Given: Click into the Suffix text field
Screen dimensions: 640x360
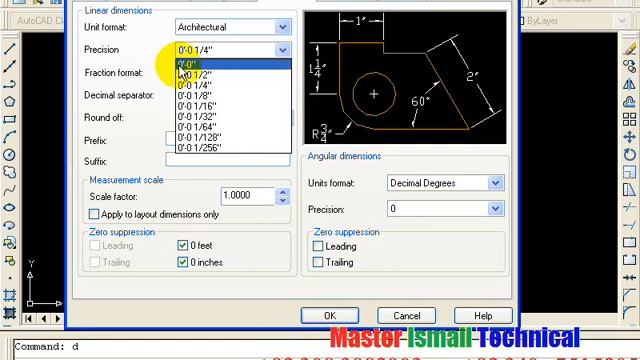Looking at the screenshot, I should pos(228,160).
